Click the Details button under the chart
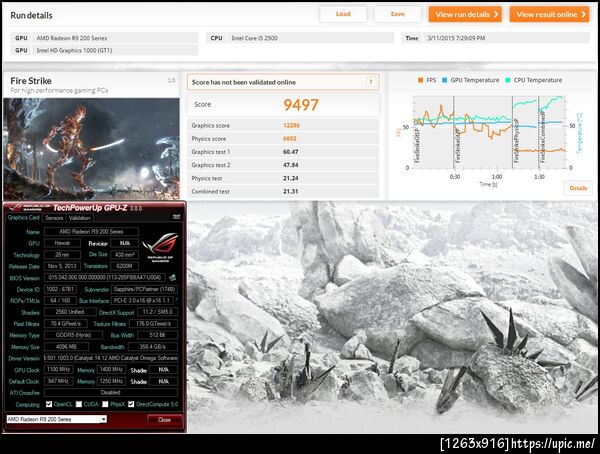The width and height of the screenshot is (600, 454). [x=578, y=188]
